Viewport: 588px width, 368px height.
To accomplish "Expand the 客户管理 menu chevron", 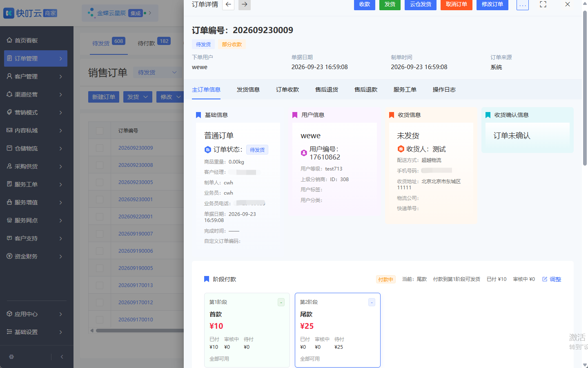I will pos(61,76).
